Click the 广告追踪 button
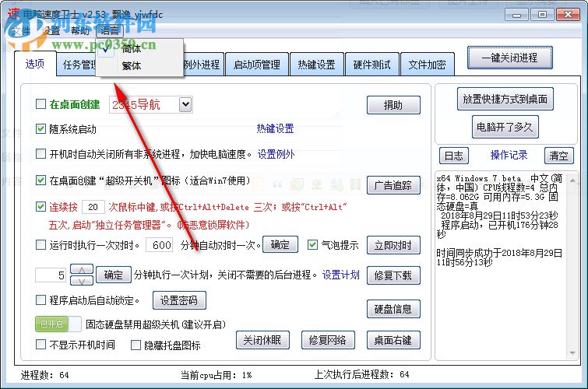 [393, 185]
